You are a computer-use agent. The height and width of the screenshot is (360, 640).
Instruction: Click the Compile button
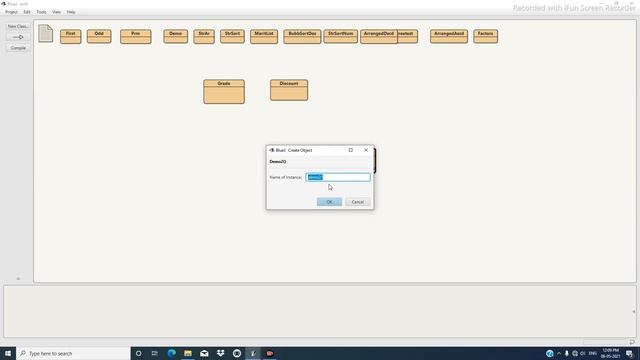pyautogui.click(x=18, y=48)
